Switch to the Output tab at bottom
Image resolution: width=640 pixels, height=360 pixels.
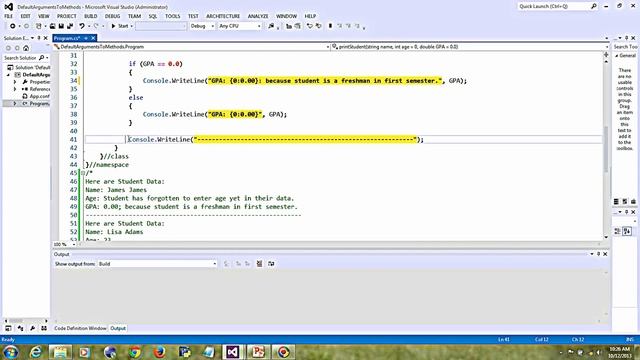[118, 328]
